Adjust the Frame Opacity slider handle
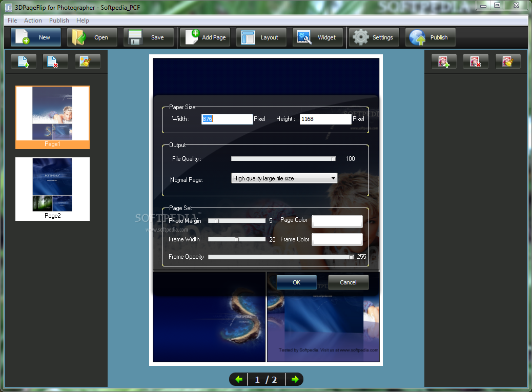This screenshot has height=392, width=532. 351,257
